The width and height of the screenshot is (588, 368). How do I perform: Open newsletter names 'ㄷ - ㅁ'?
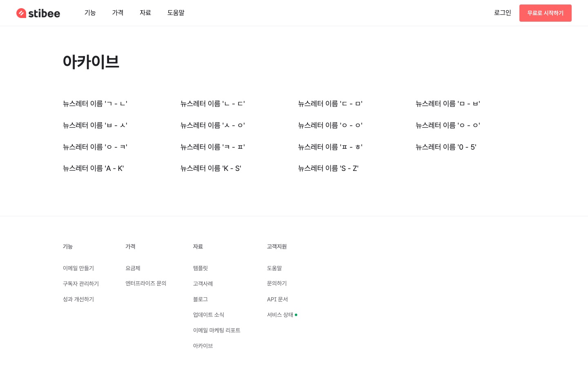coord(330,104)
